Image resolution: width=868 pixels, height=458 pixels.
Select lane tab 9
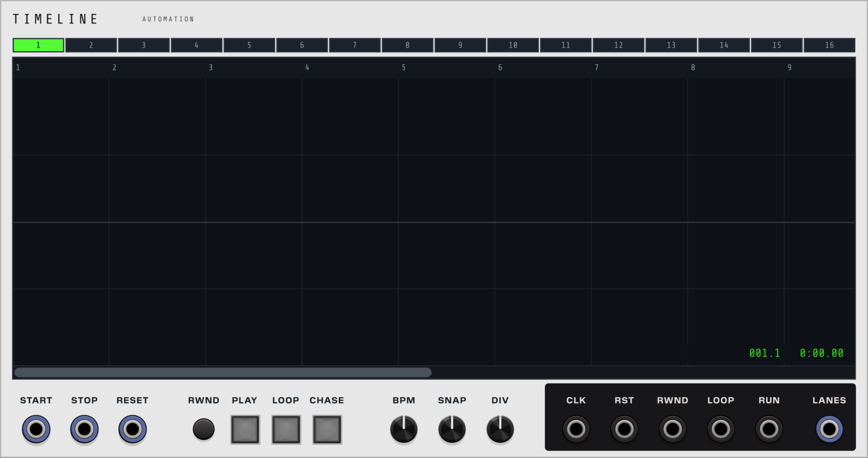[461, 45]
